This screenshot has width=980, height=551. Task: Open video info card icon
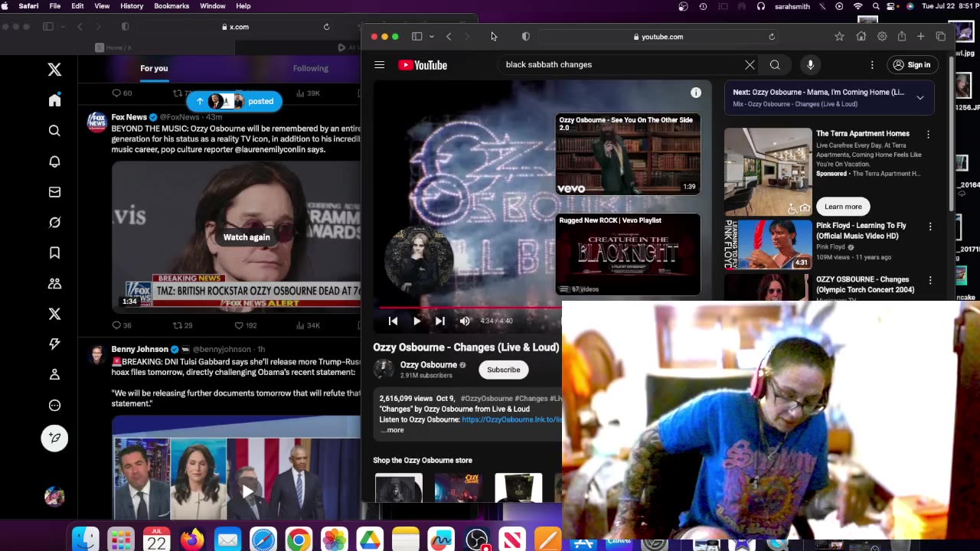click(696, 93)
